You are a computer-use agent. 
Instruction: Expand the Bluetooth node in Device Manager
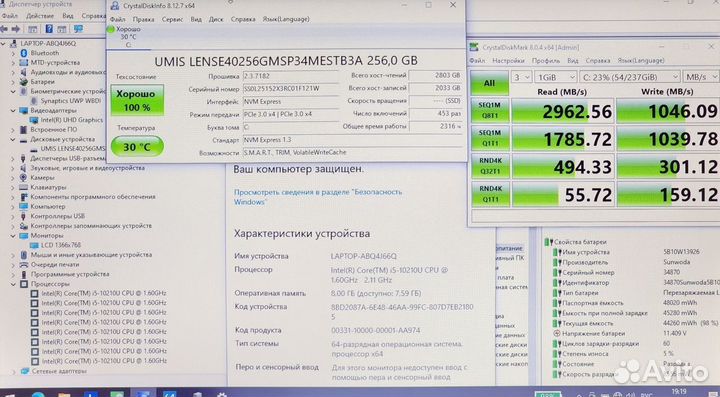[13, 53]
